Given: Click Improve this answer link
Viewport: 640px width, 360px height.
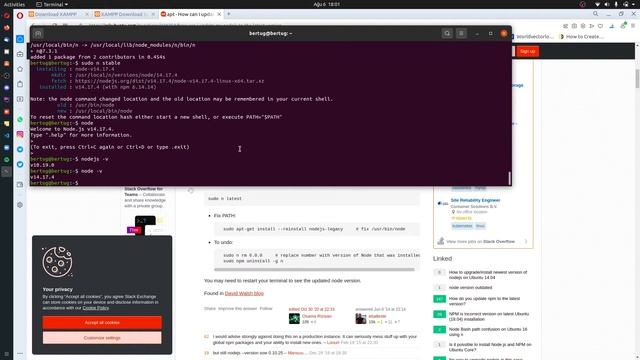Looking at the screenshot, I should click(238, 309).
